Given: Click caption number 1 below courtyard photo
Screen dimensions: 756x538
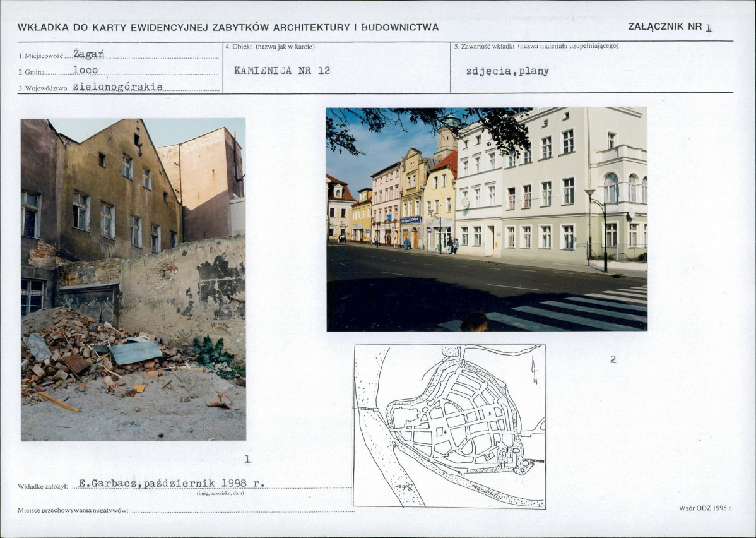Looking at the screenshot, I should 247,459.
